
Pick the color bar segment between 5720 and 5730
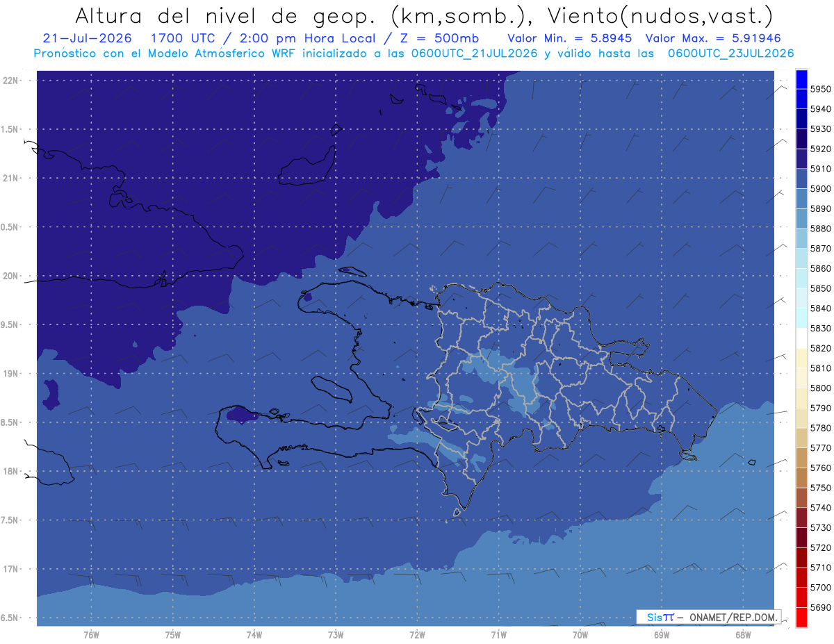tap(801, 537)
